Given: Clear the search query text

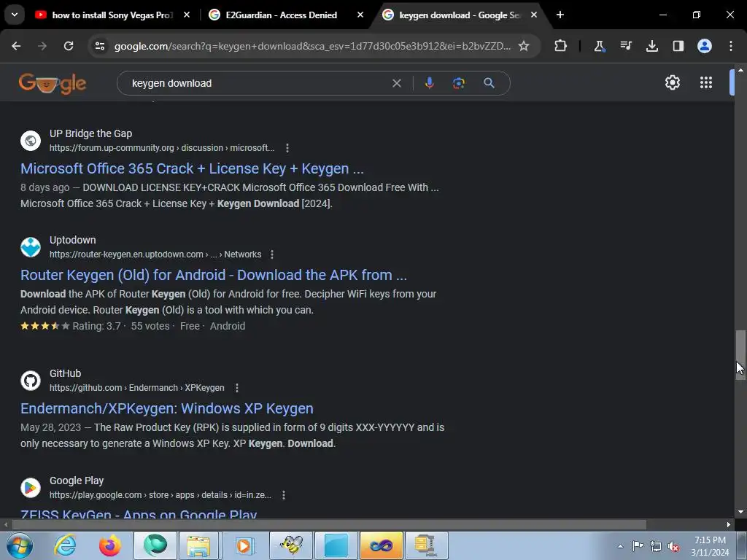Looking at the screenshot, I should (x=396, y=83).
